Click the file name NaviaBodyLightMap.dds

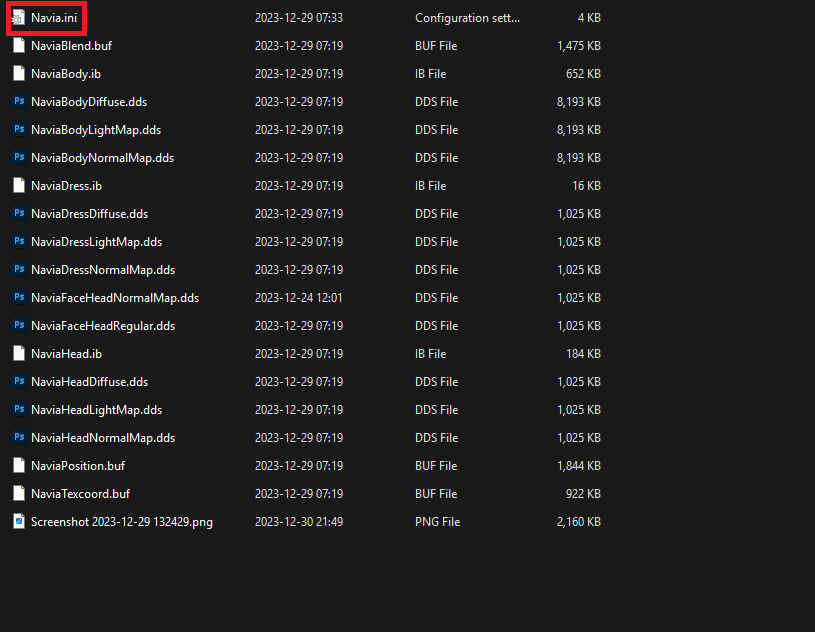(x=96, y=130)
